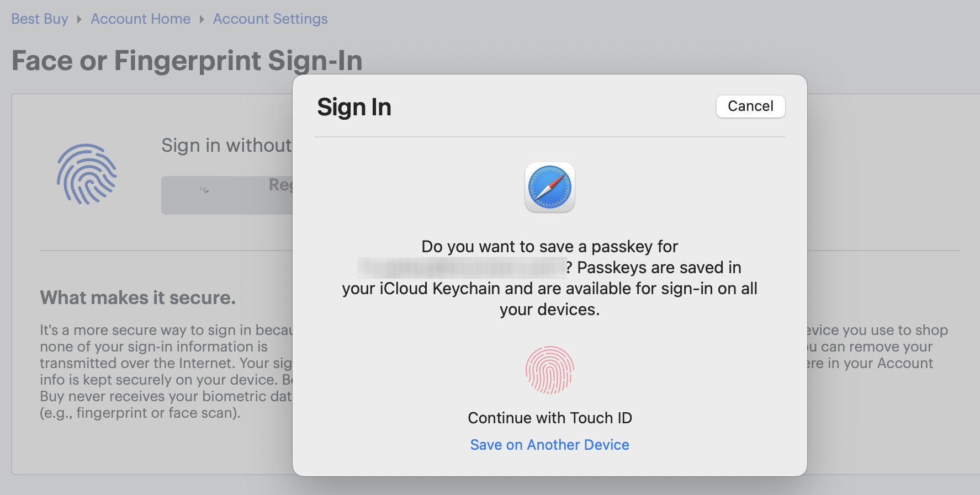Click the Sign In dialog title
980x495 pixels.
[x=354, y=107]
